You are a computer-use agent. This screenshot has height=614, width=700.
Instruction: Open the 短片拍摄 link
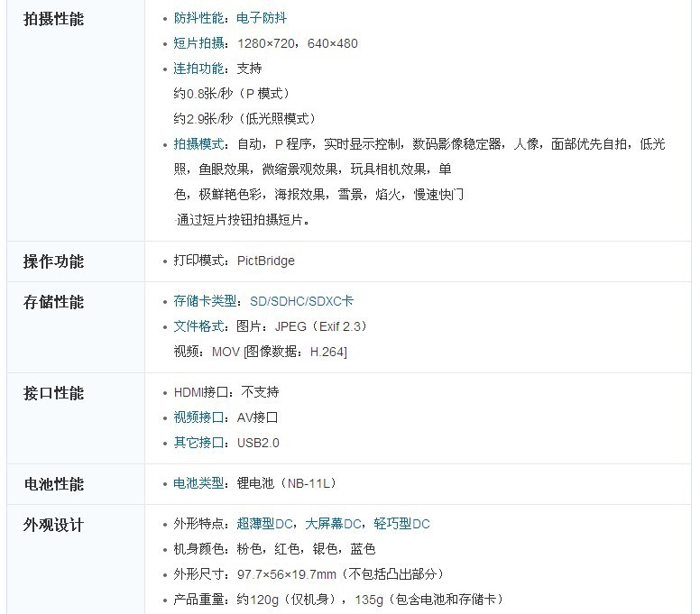(x=198, y=43)
